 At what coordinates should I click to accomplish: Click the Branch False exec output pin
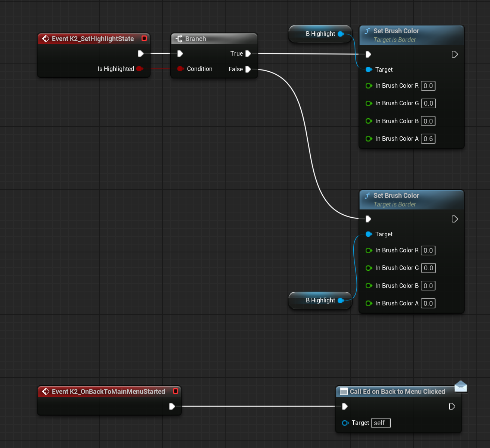tap(248, 69)
